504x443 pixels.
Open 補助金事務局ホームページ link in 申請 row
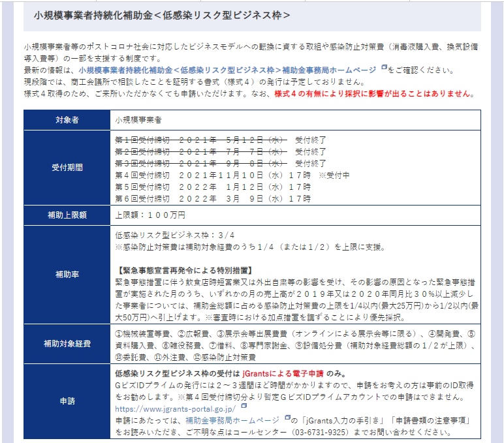[232, 421]
